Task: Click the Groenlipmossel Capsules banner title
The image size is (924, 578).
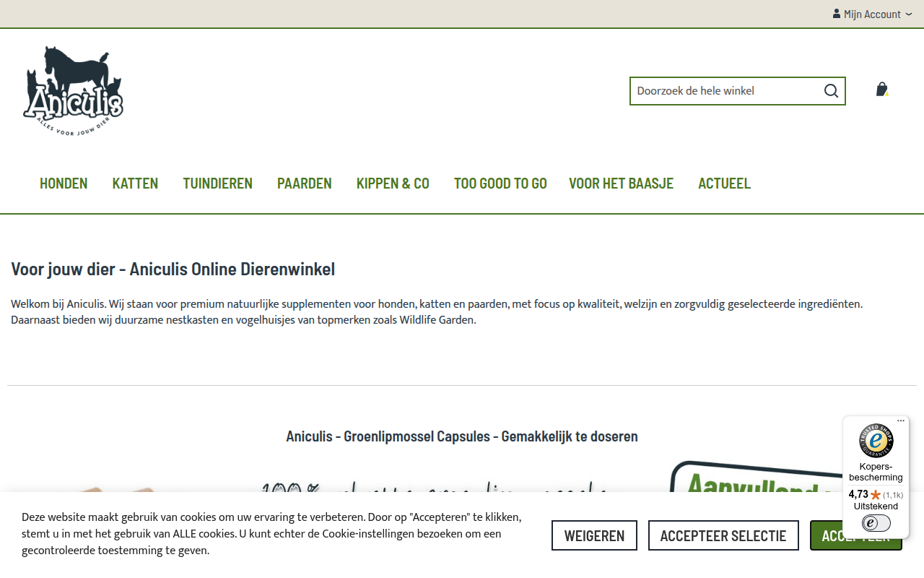Action: tap(462, 436)
